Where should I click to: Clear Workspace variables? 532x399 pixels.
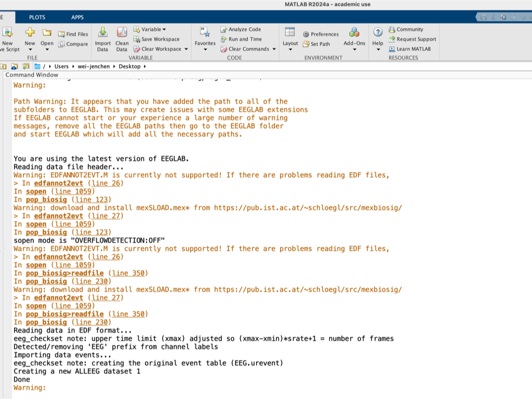point(157,49)
